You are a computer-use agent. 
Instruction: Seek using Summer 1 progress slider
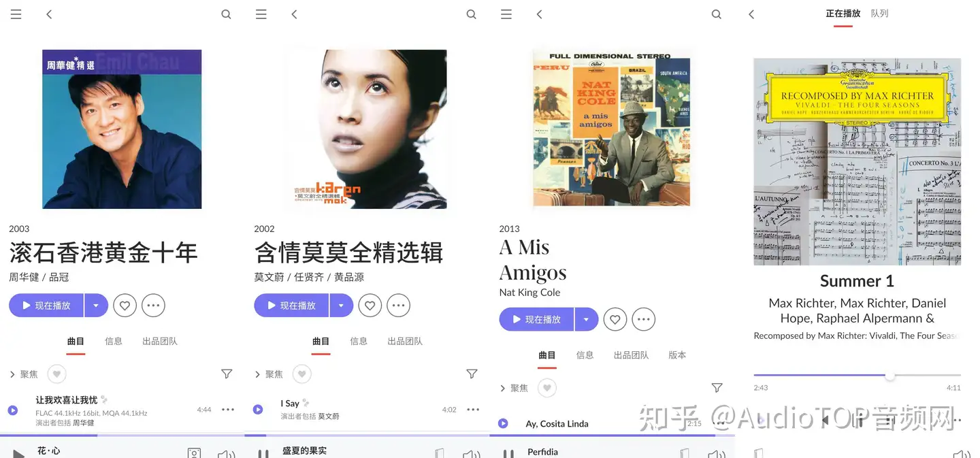coord(857,375)
